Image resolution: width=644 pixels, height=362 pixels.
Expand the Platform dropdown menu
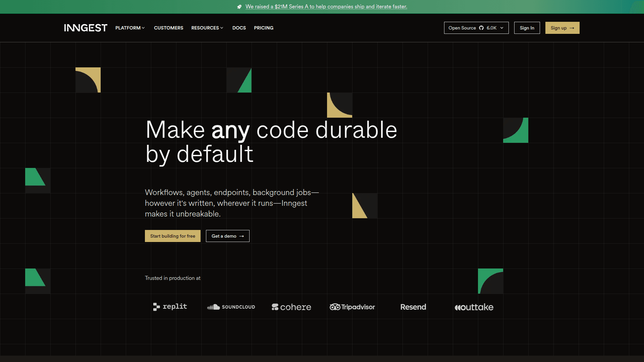130,28
